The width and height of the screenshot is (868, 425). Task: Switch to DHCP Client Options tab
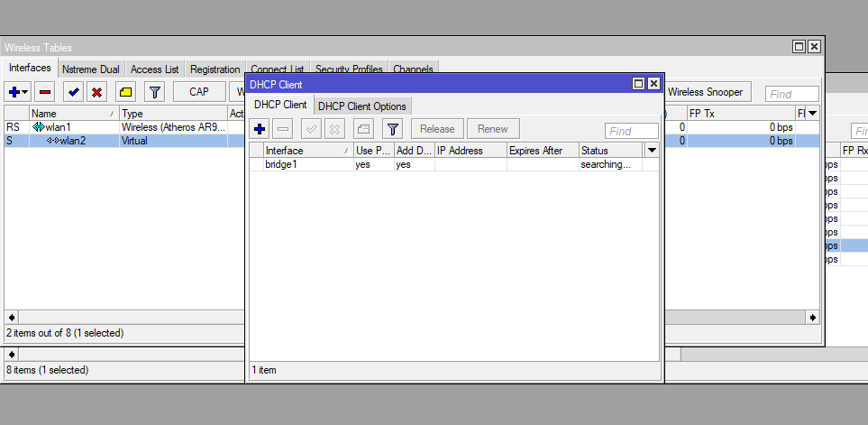coord(362,106)
